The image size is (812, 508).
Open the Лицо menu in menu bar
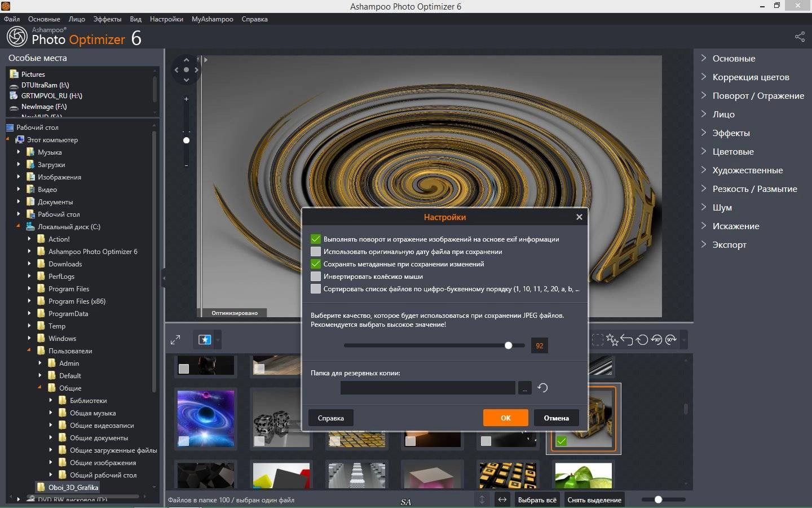coord(77,19)
